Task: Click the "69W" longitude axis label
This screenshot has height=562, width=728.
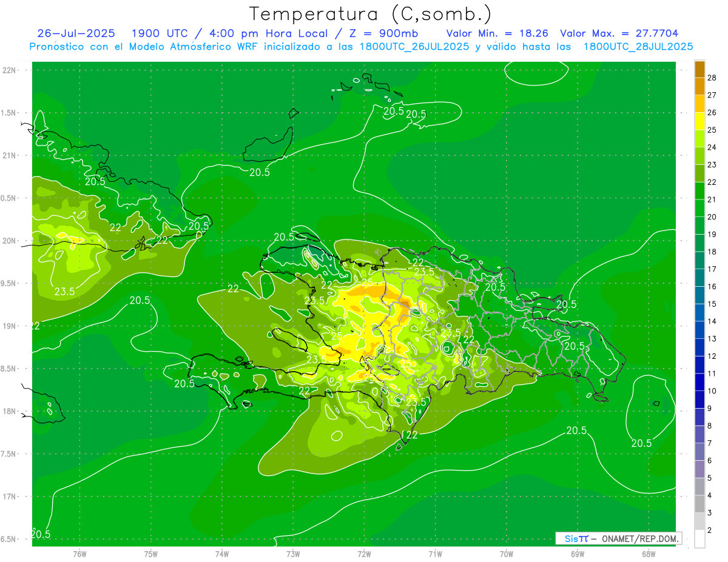Action: click(578, 554)
